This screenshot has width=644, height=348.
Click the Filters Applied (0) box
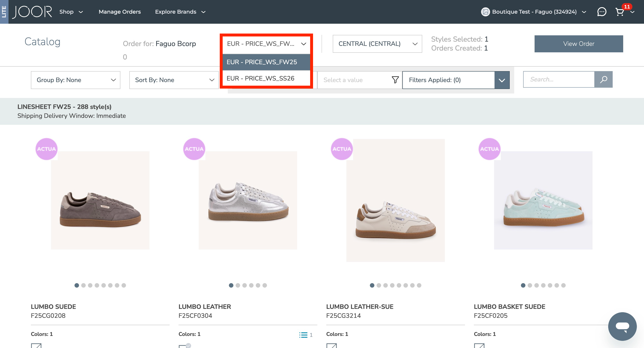448,80
